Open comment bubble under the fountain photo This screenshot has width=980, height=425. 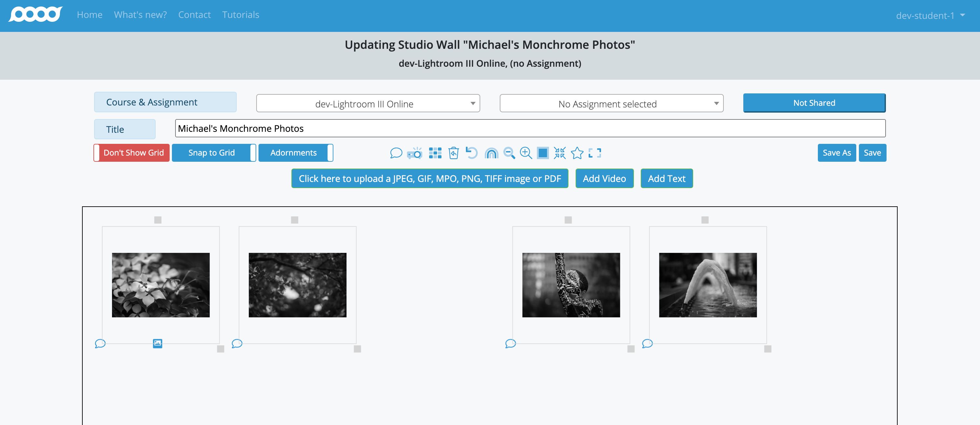click(x=648, y=344)
